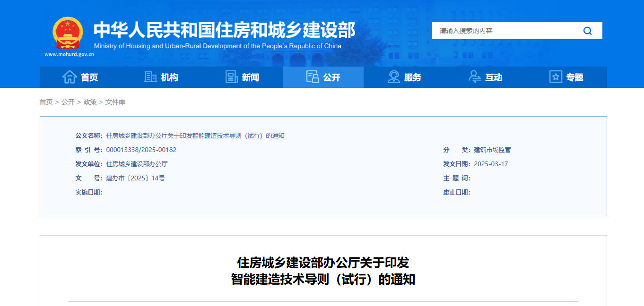Go to 公开 in the breadcrumb
The width and height of the screenshot is (644, 306).
click(x=68, y=102)
